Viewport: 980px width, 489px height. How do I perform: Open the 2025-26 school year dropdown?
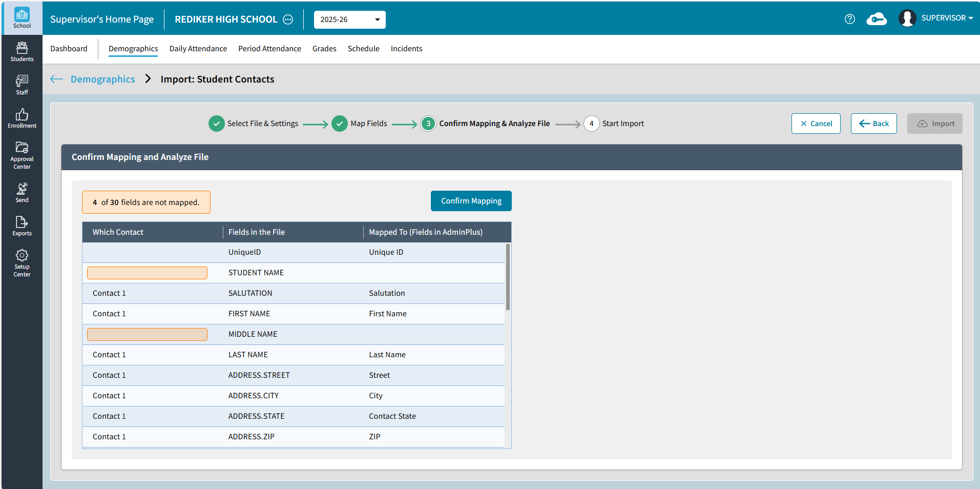(x=350, y=19)
